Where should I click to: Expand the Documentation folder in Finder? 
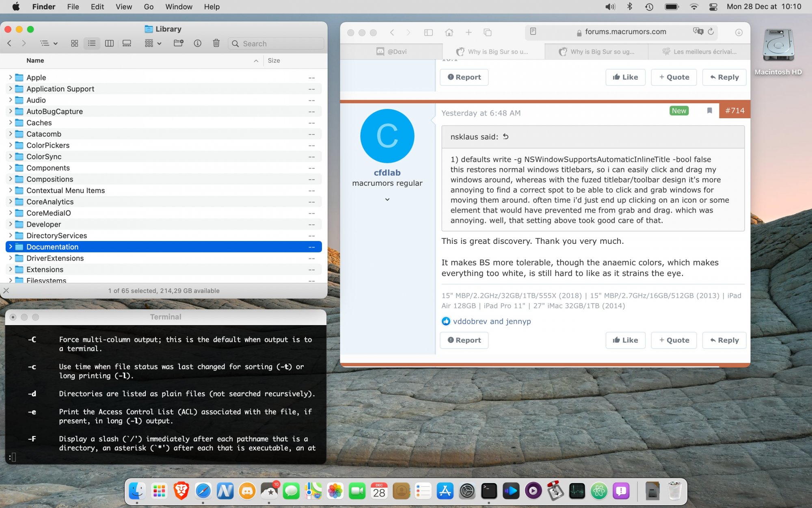(x=10, y=246)
